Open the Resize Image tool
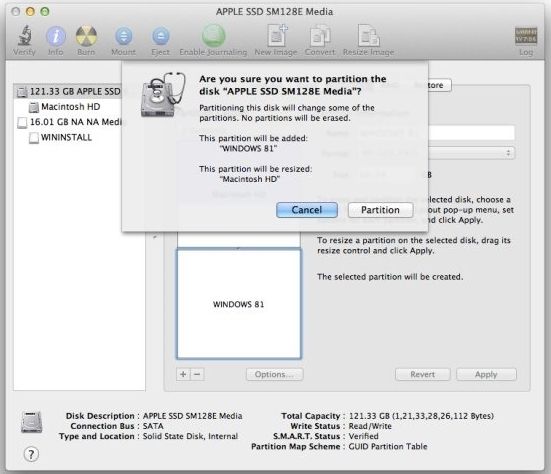Viewport: 551px width, 474px height. click(368, 35)
